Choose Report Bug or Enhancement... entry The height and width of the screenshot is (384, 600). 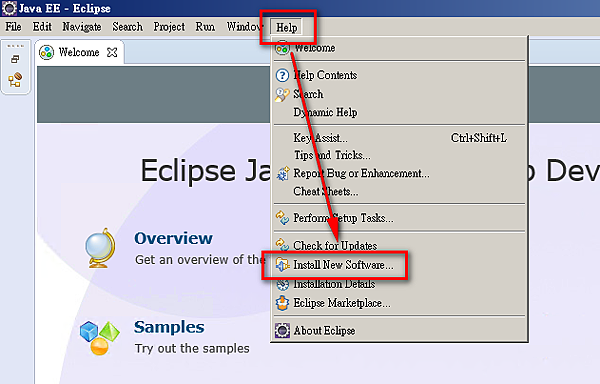pos(400,173)
